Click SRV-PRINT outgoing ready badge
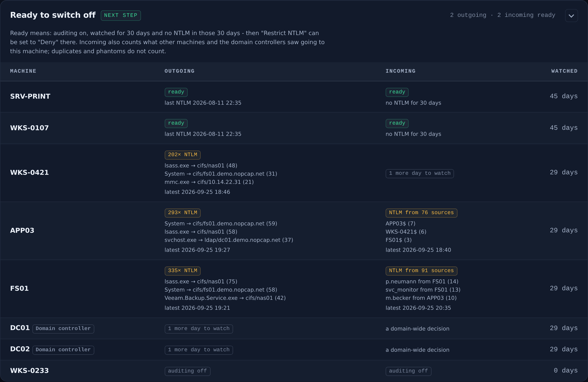588x382 pixels. coord(176,92)
